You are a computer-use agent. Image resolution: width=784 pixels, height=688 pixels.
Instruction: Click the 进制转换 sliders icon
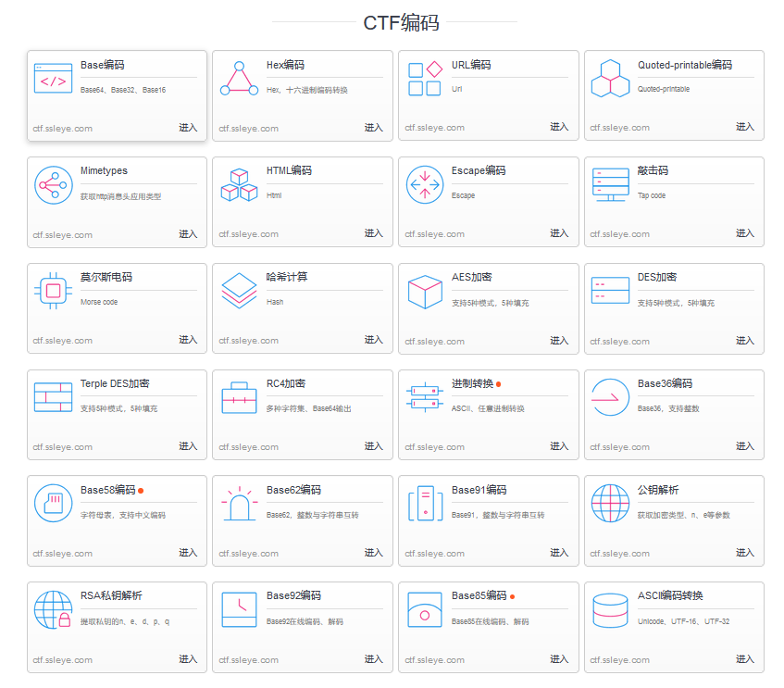coord(425,397)
